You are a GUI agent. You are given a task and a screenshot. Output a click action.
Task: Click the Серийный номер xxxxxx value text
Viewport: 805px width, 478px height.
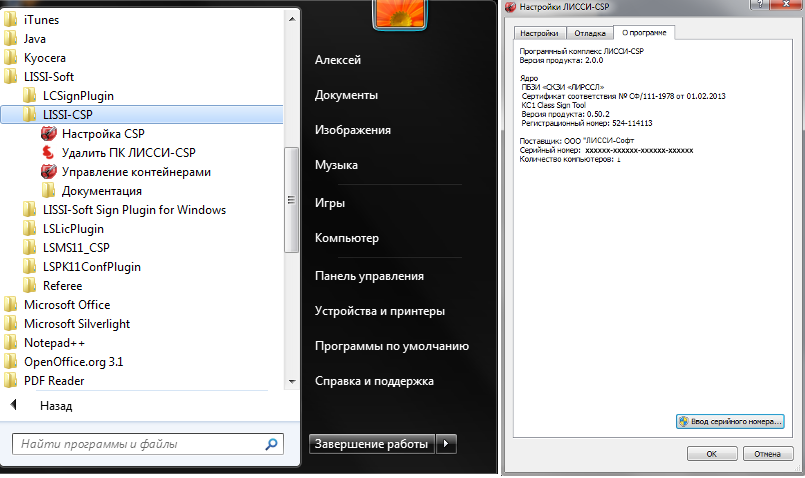[x=639, y=150]
